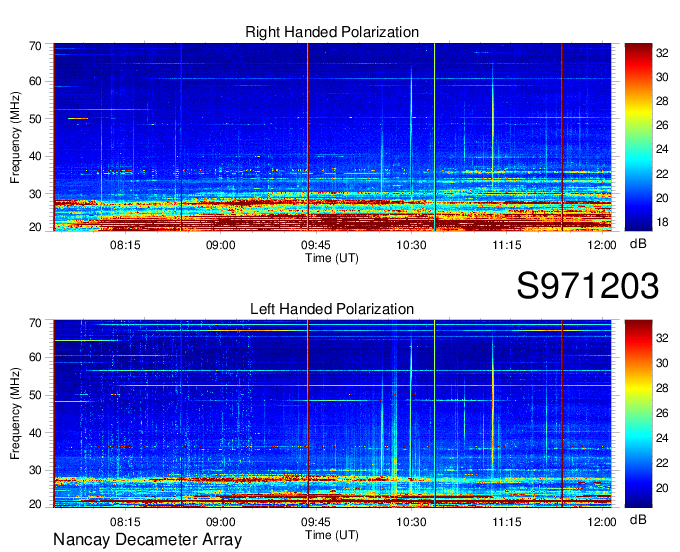
Task: Click the 20 MHz label on the top plot
Action: 35,227
